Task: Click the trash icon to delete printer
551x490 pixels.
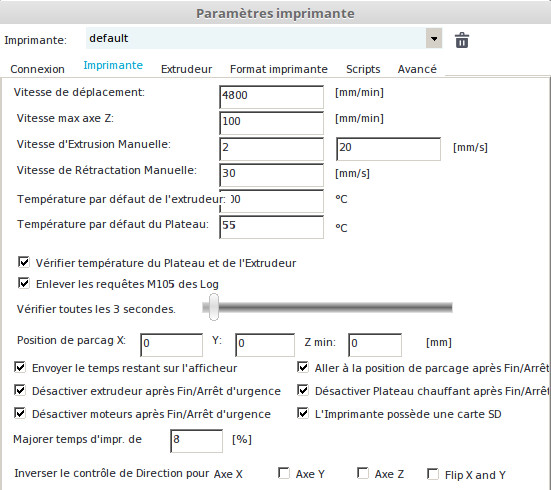Action: click(462, 40)
